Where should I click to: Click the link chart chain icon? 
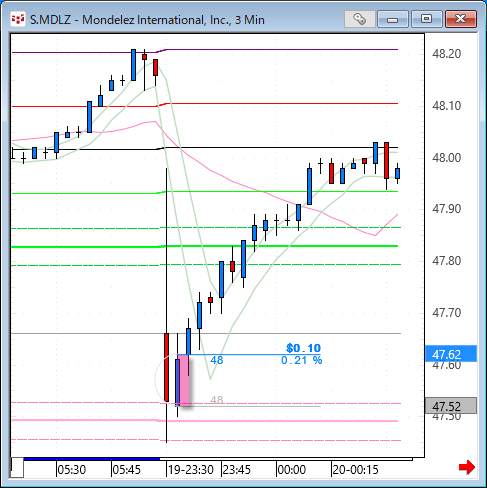point(359,19)
